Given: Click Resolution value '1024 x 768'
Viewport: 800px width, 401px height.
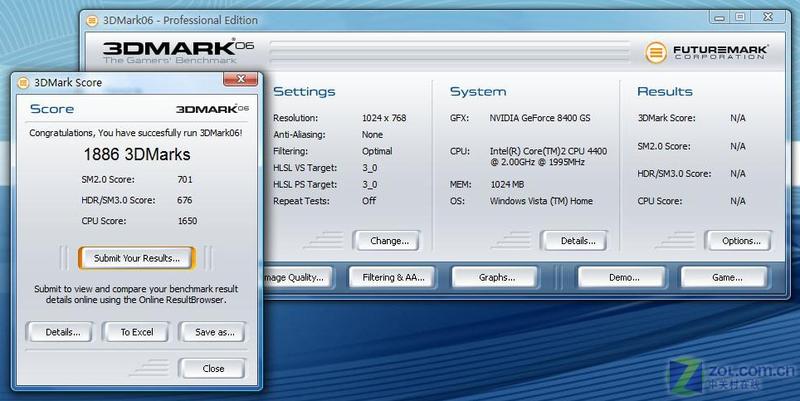Looking at the screenshot, I should coord(384,118).
